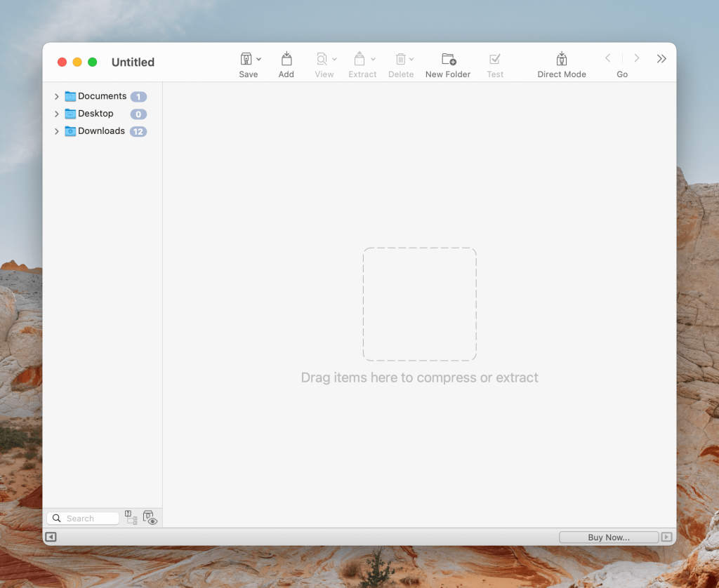Viewport: 719px width, 588px height.
Task: Click the arrow next to Buy Now
Action: click(x=666, y=537)
